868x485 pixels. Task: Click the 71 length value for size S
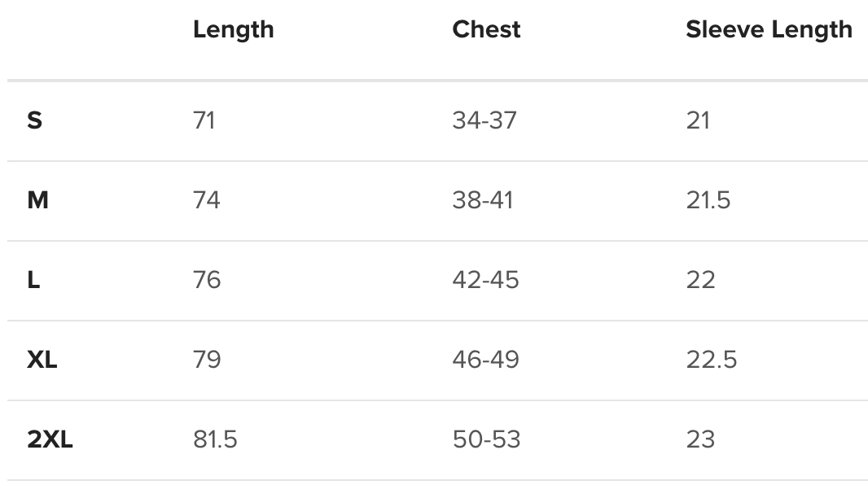tap(204, 120)
